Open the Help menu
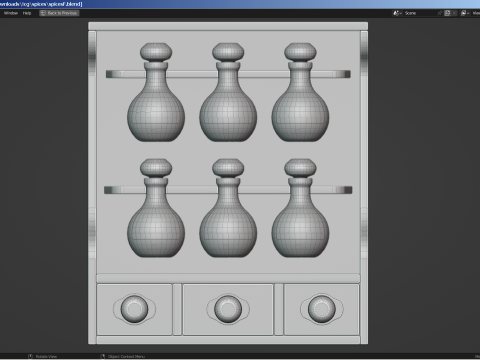This screenshot has height=360, width=480. 27,13
